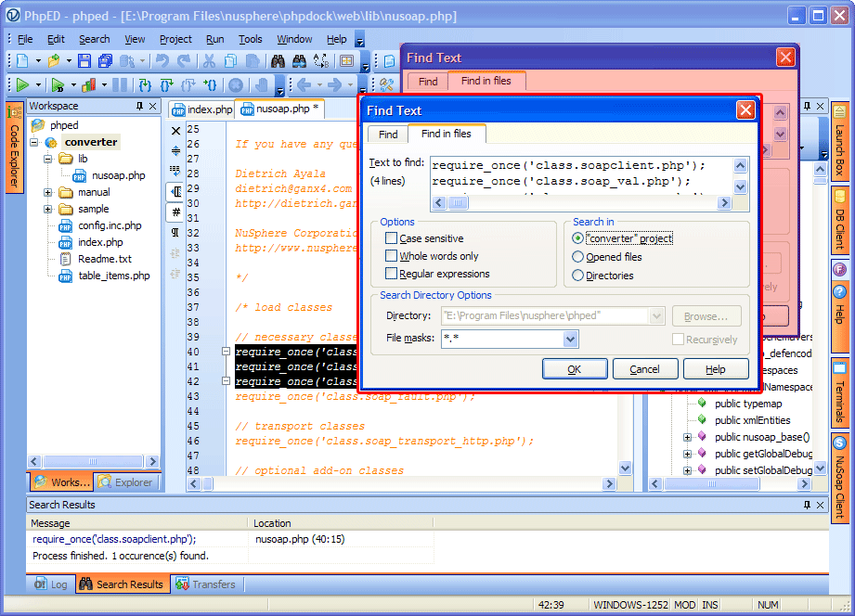Screen dimensions: 855x616
Task: Open the Search menu
Action: (95, 39)
